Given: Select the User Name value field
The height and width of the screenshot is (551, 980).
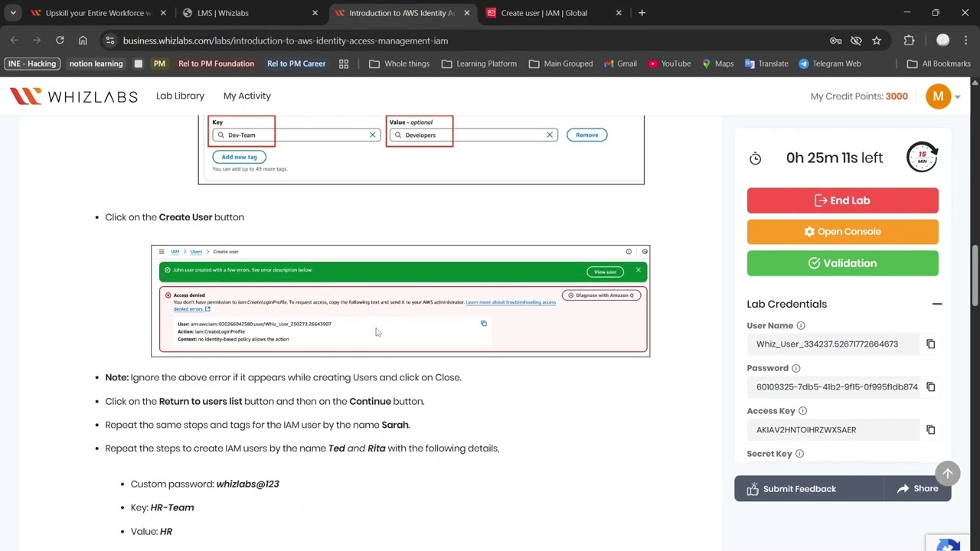Looking at the screenshot, I should (x=833, y=344).
